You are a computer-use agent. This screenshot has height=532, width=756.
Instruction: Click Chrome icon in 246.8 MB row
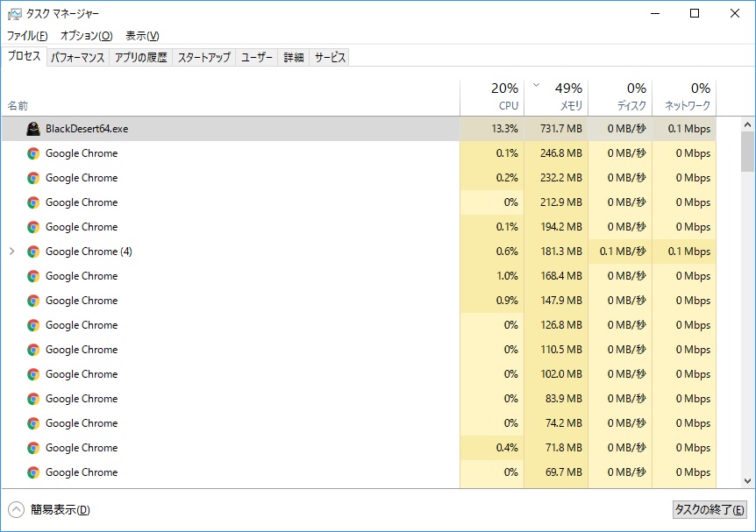[33, 153]
